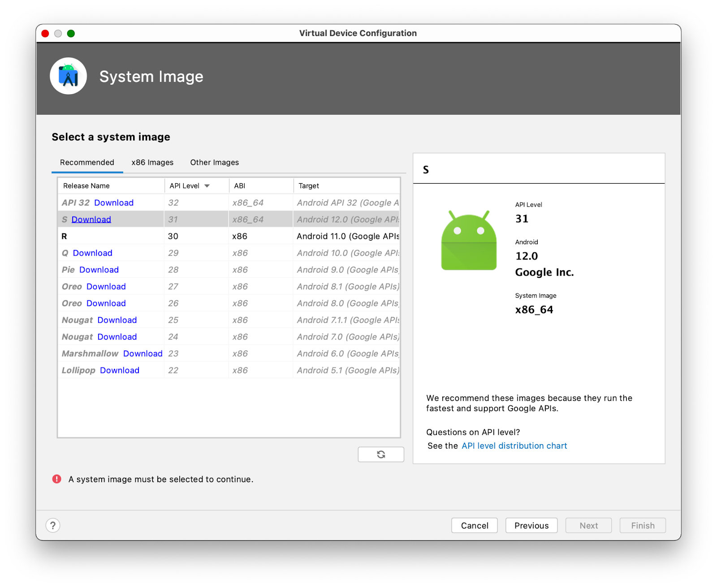Image resolution: width=717 pixels, height=588 pixels.
Task: Select the Recommended tab
Action: 87,162
